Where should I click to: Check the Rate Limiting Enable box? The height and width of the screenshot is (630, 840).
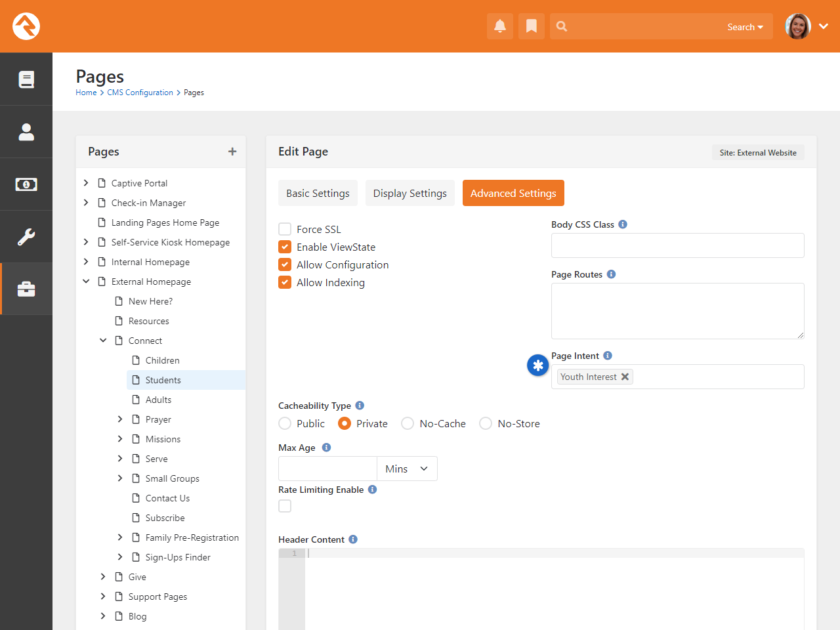point(285,506)
